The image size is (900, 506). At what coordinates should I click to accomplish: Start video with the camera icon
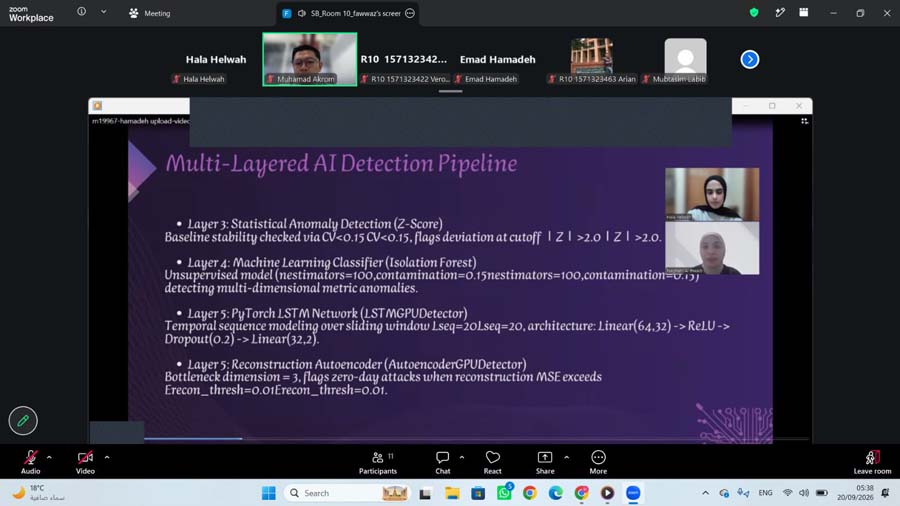pyautogui.click(x=85, y=458)
